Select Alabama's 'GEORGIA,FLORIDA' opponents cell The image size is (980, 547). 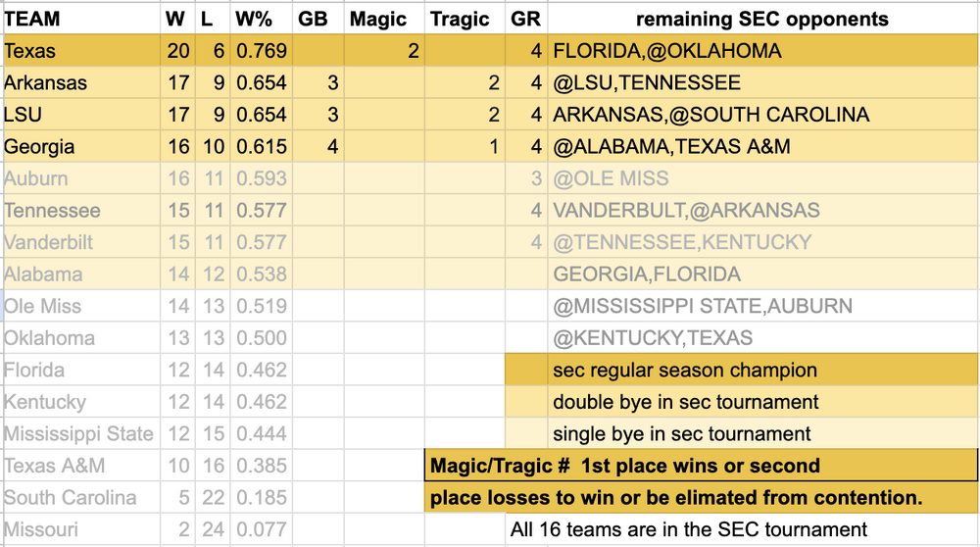tap(647, 274)
